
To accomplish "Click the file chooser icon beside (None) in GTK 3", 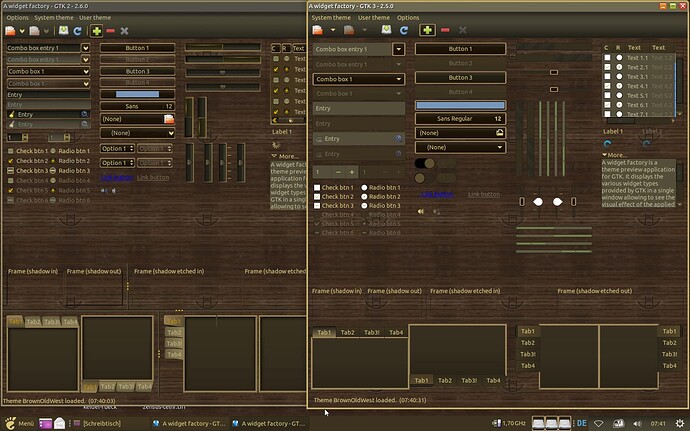I will pyautogui.click(x=499, y=133).
